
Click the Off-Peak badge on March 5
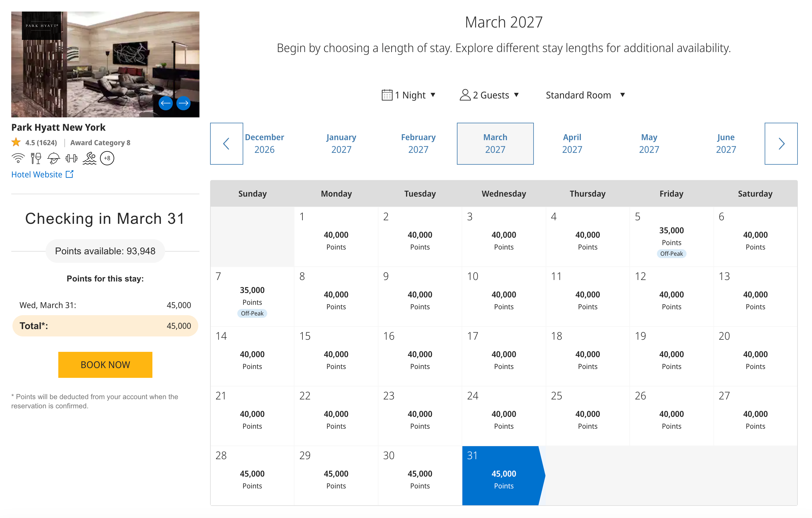pyautogui.click(x=671, y=253)
